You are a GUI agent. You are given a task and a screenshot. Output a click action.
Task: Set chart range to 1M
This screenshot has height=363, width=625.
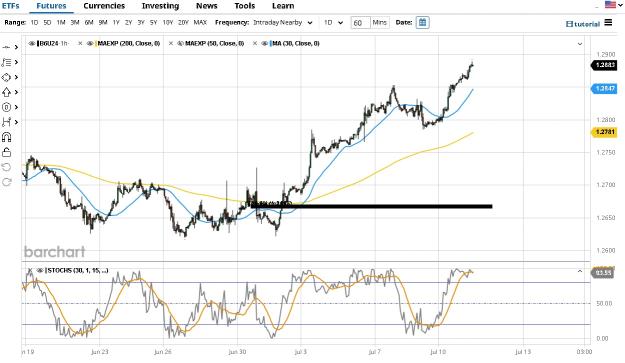61,22
